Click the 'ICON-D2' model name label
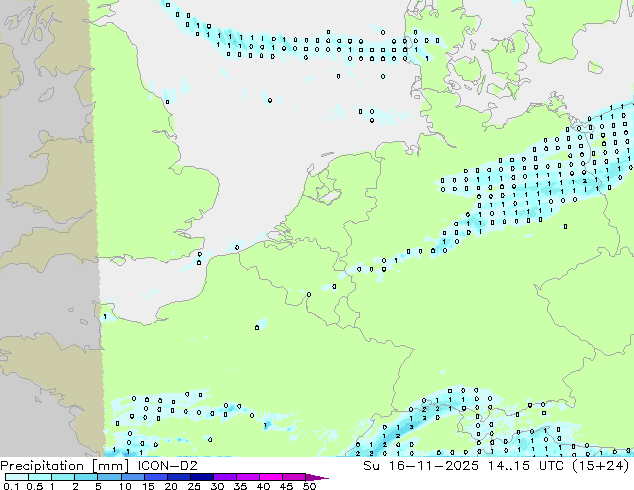The height and width of the screenshot is (490, 634). coord(167,466)
